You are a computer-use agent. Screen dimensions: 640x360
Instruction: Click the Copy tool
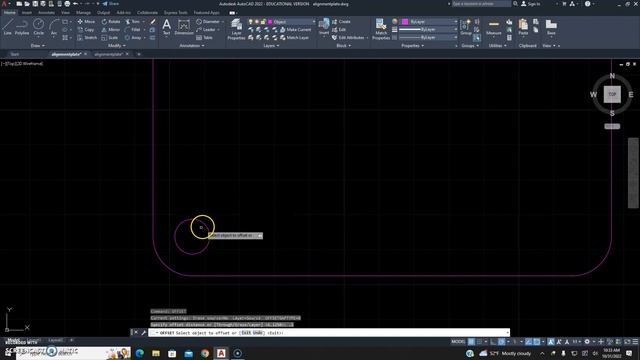pos(86,30)
